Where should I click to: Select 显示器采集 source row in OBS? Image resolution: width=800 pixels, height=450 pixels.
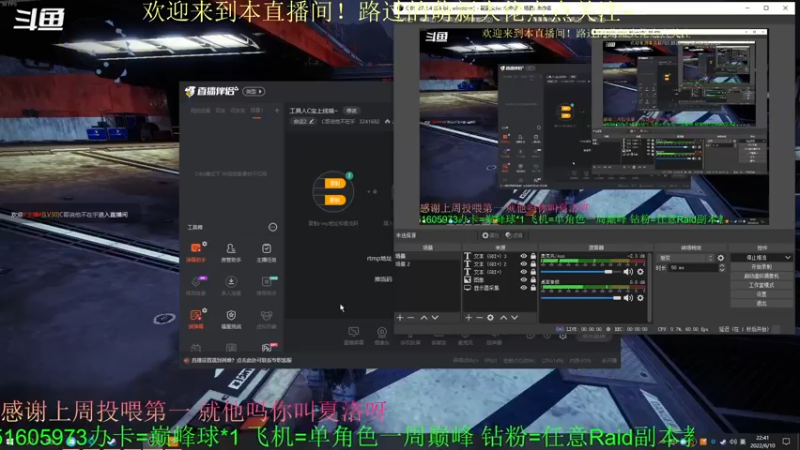501,288
